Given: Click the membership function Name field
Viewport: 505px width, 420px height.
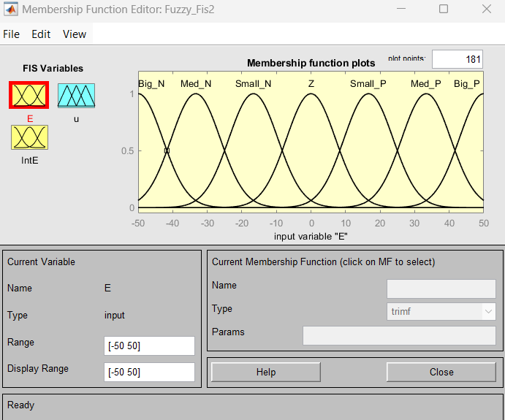Looking at the screenshot, I should click(x=441, y=289).
